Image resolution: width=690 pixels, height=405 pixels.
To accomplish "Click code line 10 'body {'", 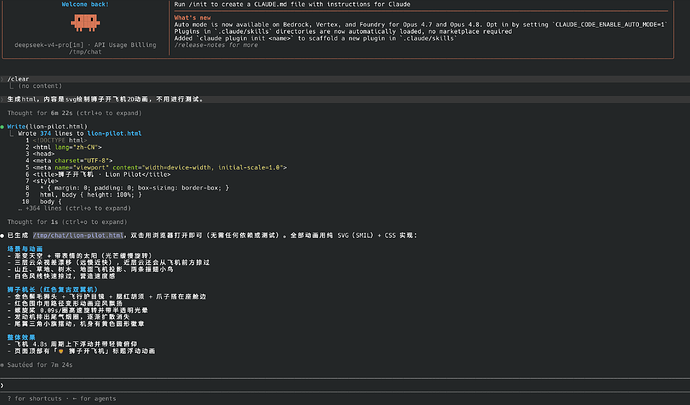I will pos(51,202).
